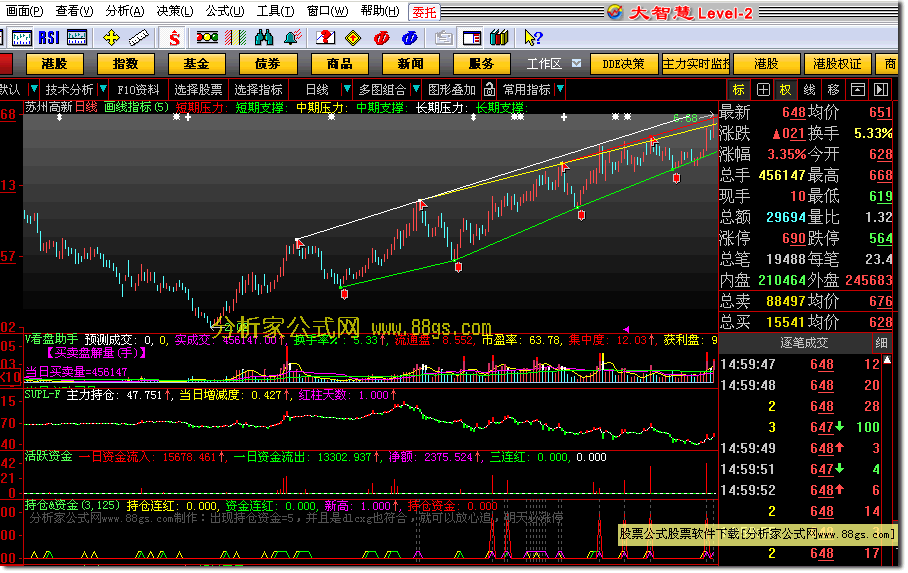Image resolution: width=908 pixels, height=573 pixels.
Task: Click 图形叠加 chart overlay
Action: point(452,90)
